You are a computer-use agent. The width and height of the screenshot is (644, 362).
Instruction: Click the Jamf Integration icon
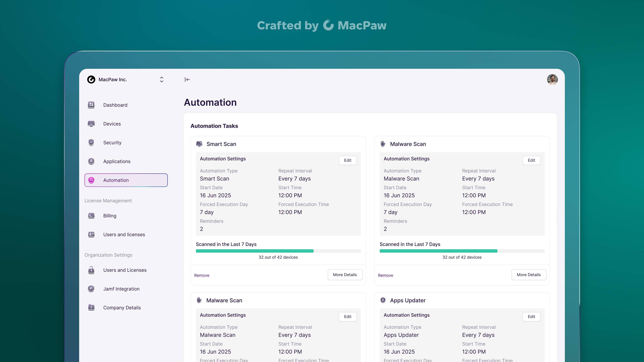coord(91,289)
